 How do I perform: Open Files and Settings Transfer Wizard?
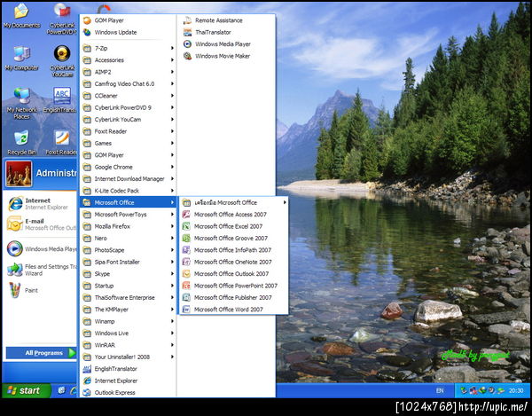coord(40,270)
